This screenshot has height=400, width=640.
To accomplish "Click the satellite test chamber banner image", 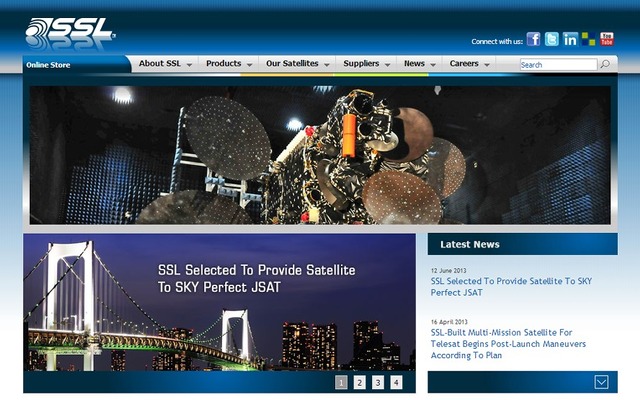I will pyautogui.click(x=320, y=155).
